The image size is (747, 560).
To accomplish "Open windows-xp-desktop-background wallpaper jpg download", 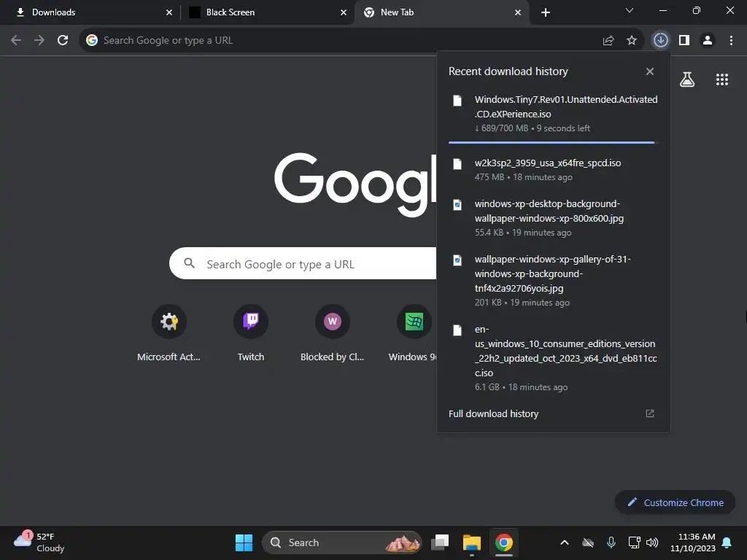I will coord(554,217).
